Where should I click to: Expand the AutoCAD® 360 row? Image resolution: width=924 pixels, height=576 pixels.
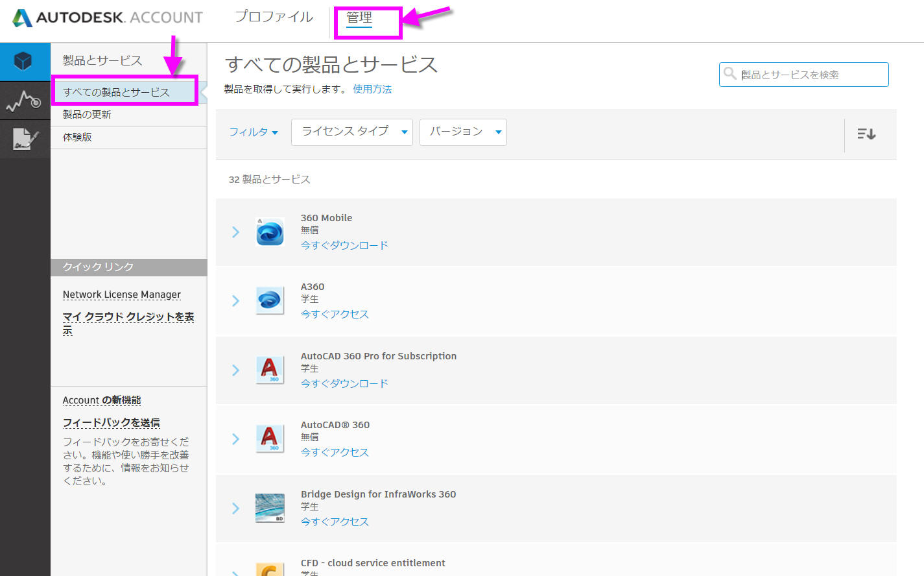coord(235,438)
